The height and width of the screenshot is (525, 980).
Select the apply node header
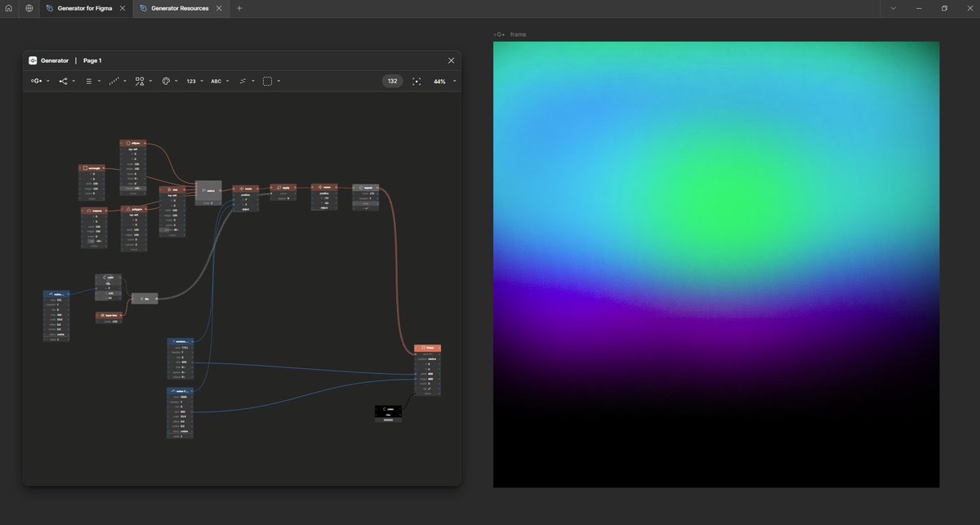pos(283,187)
